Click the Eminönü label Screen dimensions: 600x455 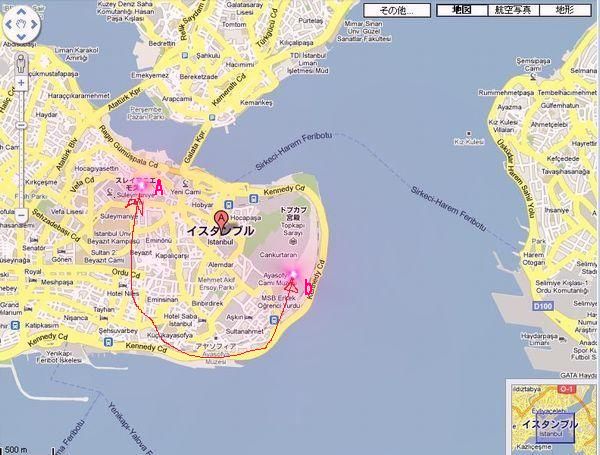[158, 240]
